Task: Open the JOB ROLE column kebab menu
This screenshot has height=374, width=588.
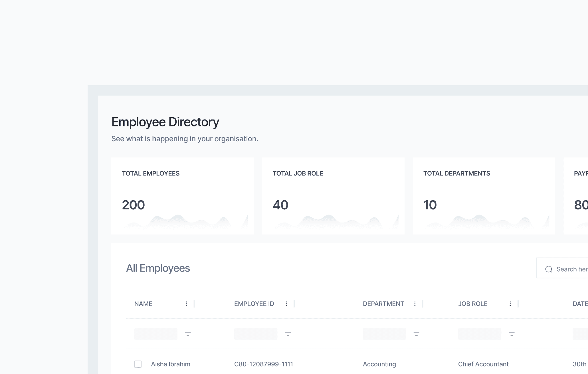Action: point(510,304)
